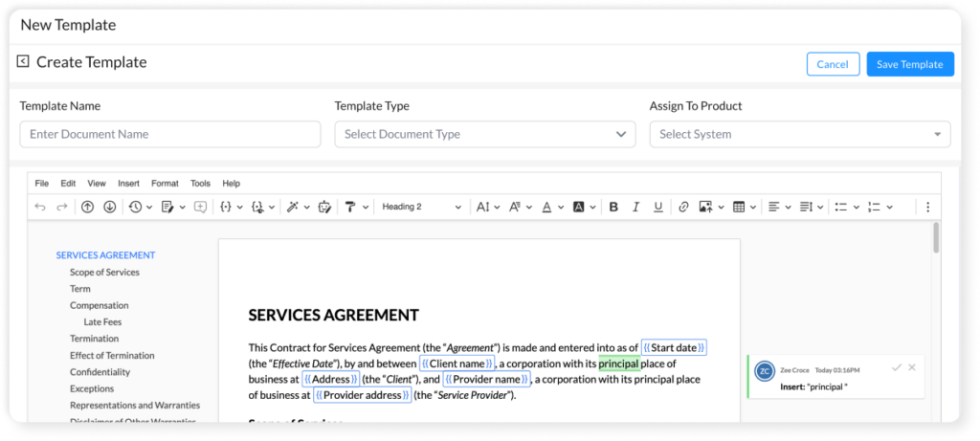Click the Bold formatting icon
The width and height of the screenshot is (980, 441).
[x=613, y=207]
